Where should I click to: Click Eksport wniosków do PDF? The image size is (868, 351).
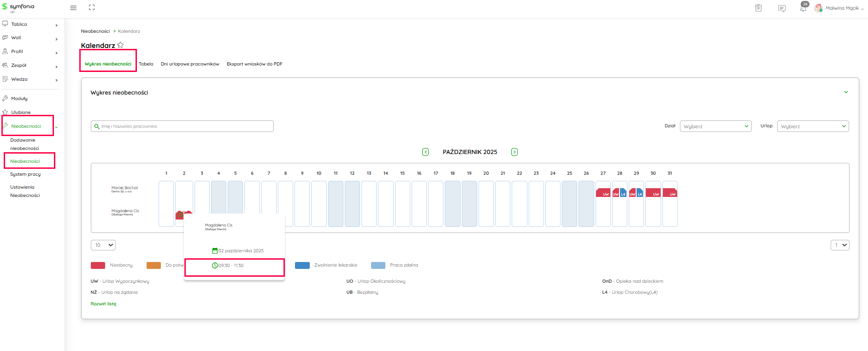(254, 64)
